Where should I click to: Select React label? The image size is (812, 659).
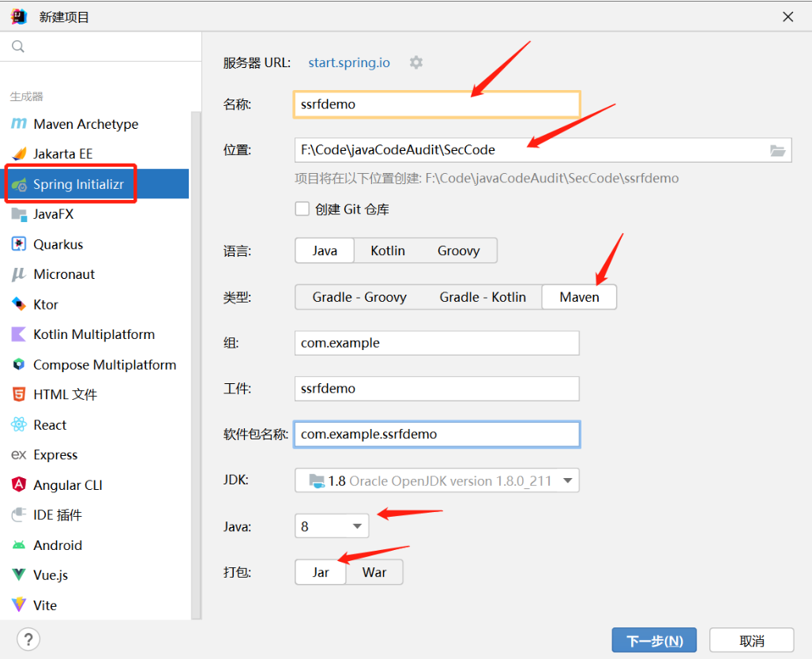pyautogui.click(x=50, y=425)
